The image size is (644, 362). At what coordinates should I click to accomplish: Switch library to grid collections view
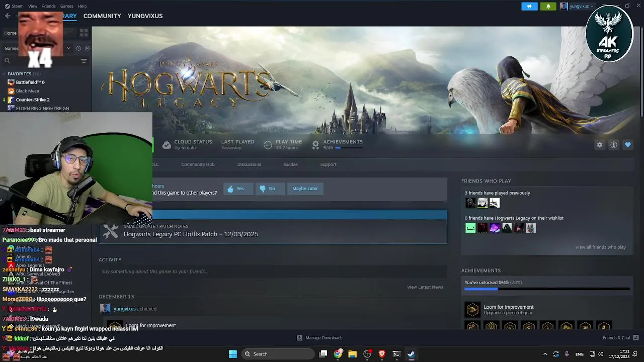point(84,33)
